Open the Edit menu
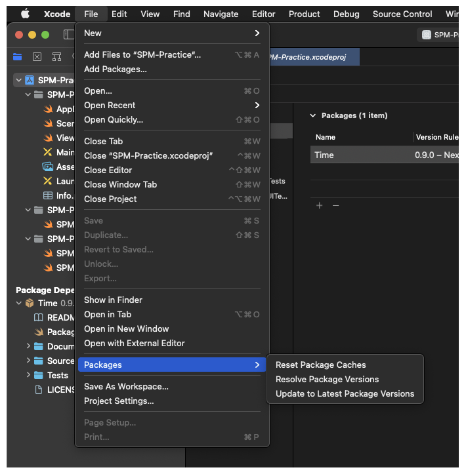Image resolution: width=466 pixels, height=476 pixels. (x=119, y=14)
